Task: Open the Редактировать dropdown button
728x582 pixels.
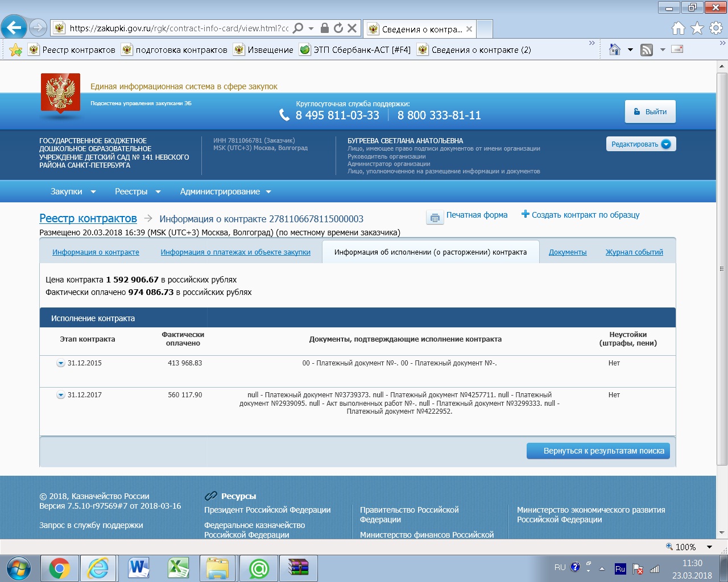Action: [640, 144]
